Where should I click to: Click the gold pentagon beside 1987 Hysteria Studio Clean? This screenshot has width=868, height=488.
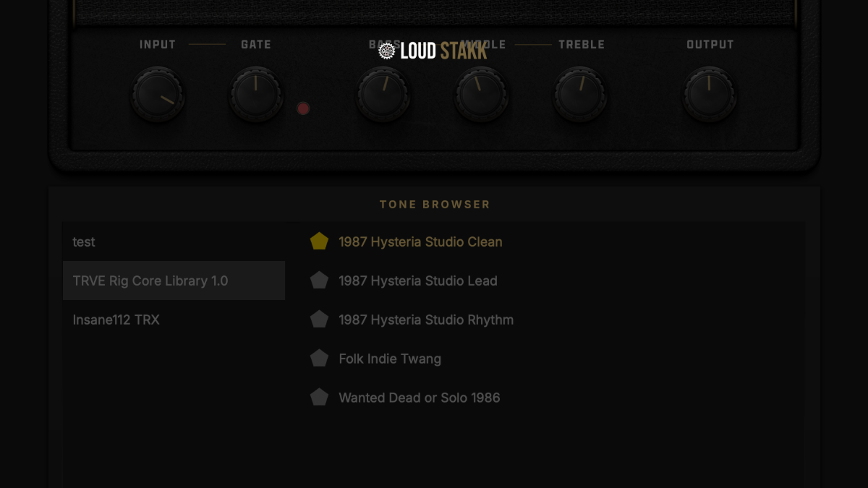319,241
